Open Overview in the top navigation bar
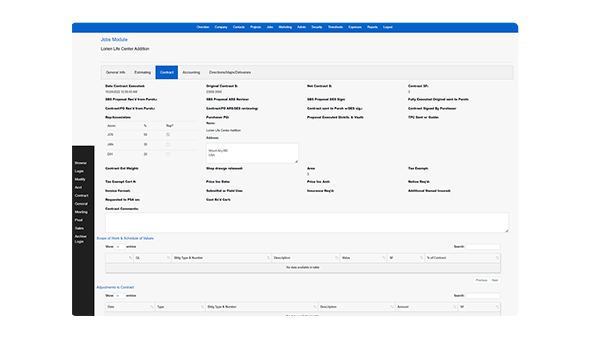 (x=203, y=27)
